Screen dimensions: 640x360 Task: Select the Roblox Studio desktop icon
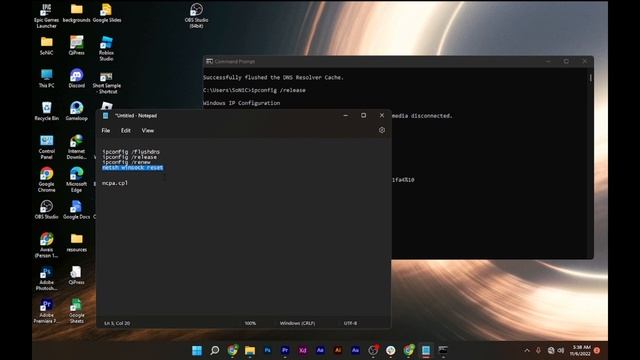[106, 48]
